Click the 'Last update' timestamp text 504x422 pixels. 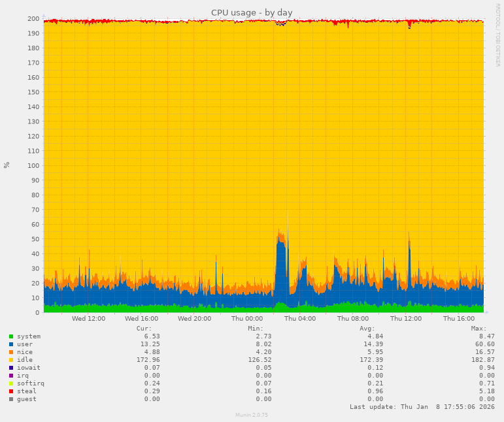pyautogui.click(x=422, y=407)
